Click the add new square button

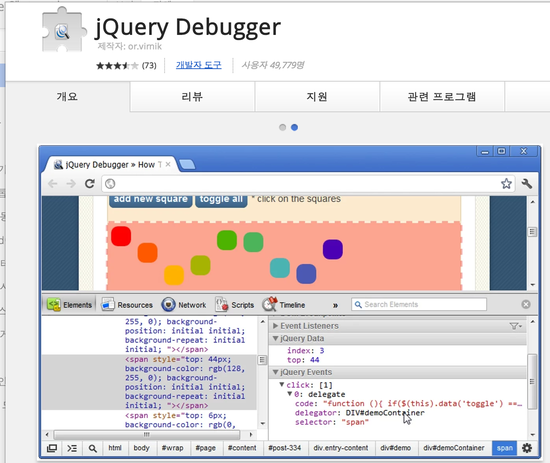pyautogui.click(x=150, y=200)
